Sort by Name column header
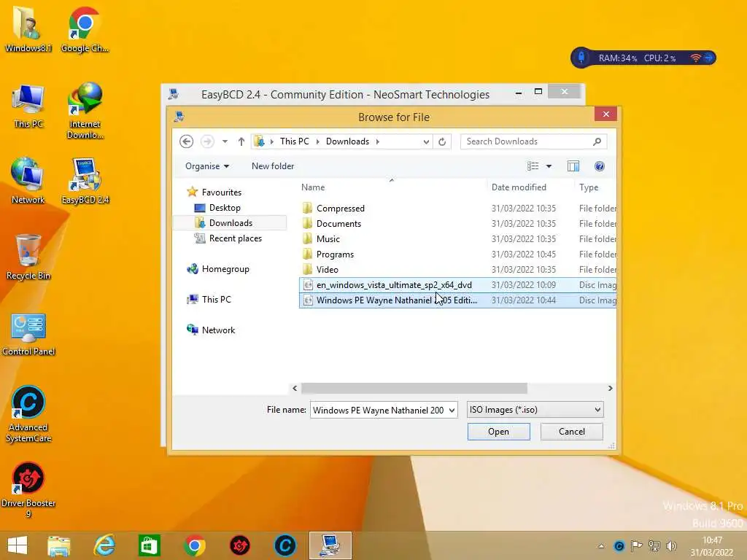 pyautogui.click(x=312, y=187)
